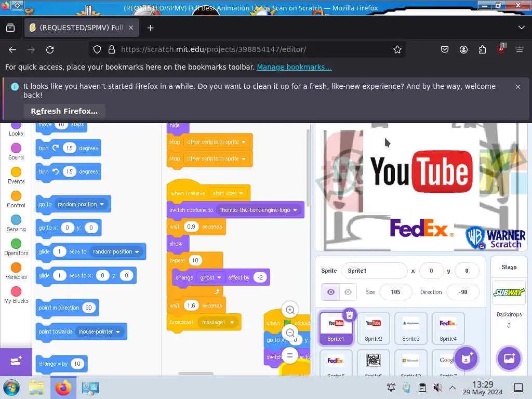532x399 pixels.
Task: Reload the page in Firefox
Action: point(50,50)
